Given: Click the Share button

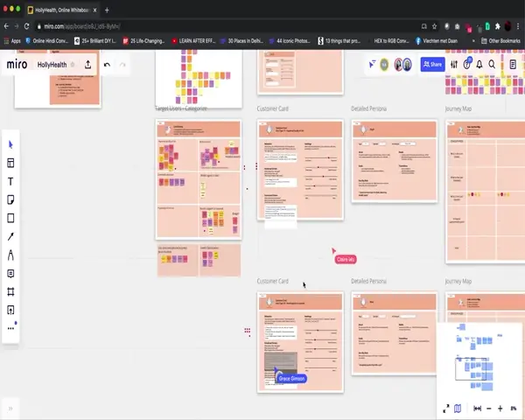Looking at the screenshot, I should click(432, 64).
